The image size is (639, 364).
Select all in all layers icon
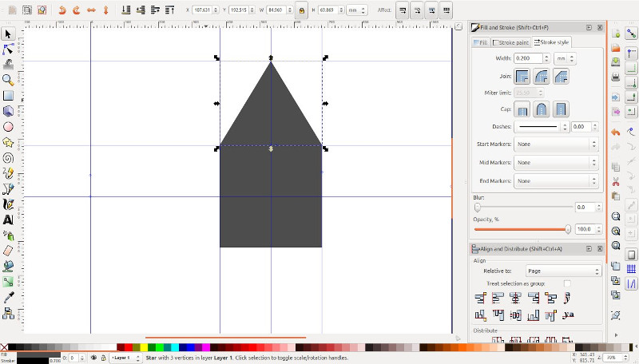click(26, 10)
